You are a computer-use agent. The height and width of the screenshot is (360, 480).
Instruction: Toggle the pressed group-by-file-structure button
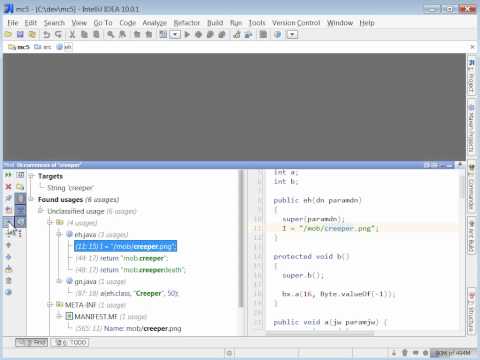tap(20, 211)
